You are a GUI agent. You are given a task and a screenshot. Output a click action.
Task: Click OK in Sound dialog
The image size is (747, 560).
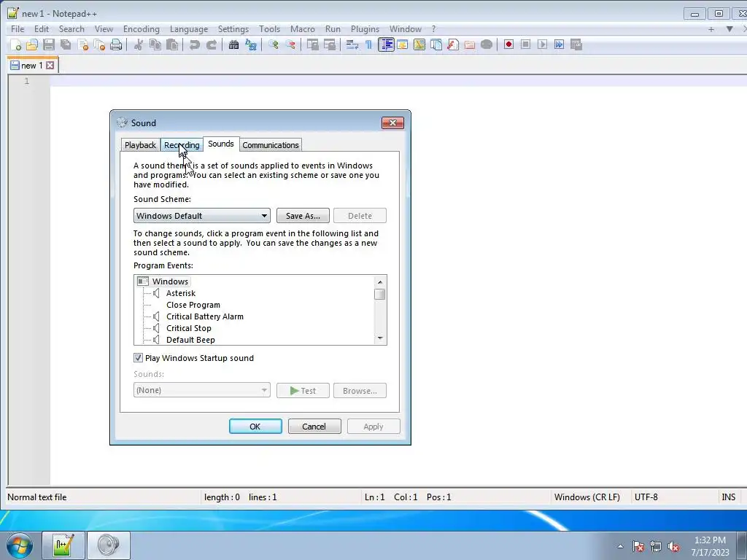[x=255, y=426]
